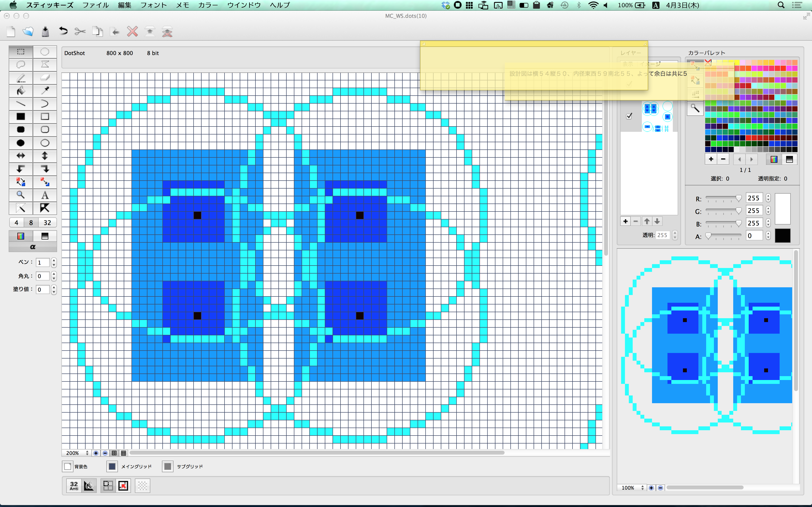Toggle layer visibility checkbox
Screen dimensions: 812x507
click(x=629, y=116)
